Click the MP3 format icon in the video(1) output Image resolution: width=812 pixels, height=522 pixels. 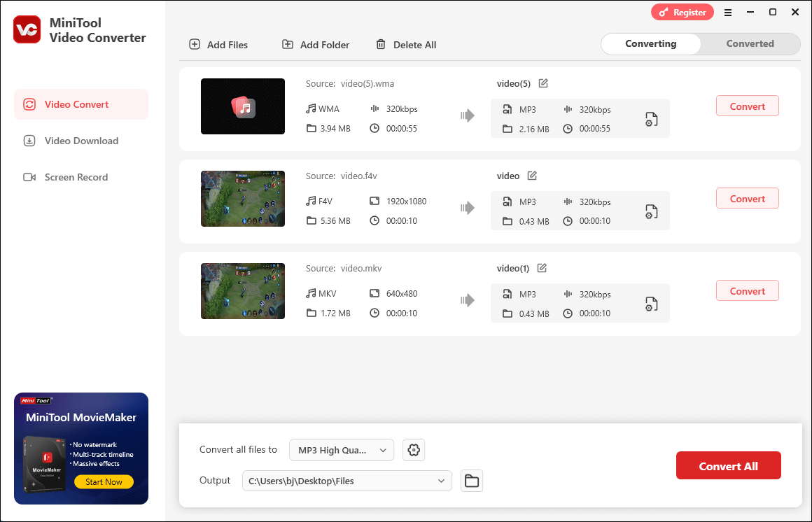[x=507, y=294]
